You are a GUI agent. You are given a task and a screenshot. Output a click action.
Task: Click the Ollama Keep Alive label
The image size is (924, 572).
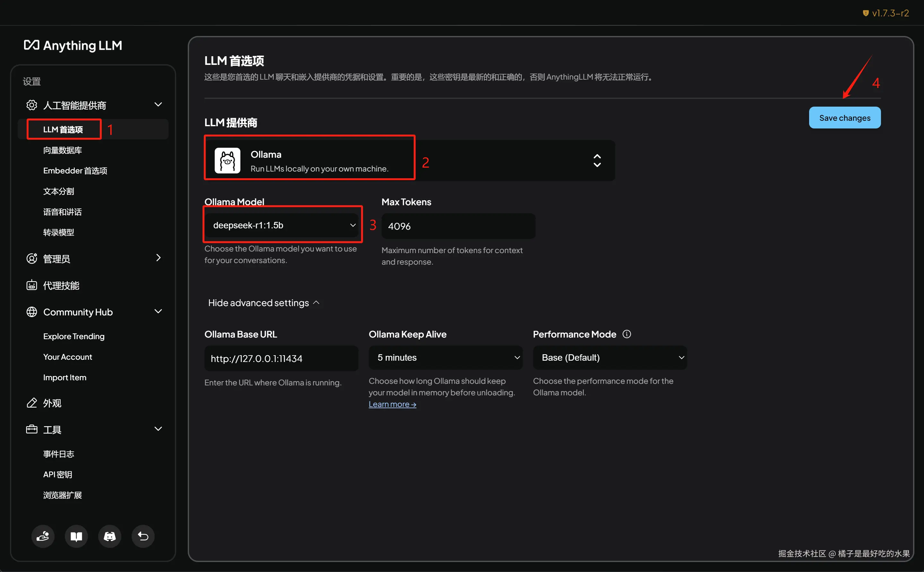pyautogui.click(x=408, y=334)
